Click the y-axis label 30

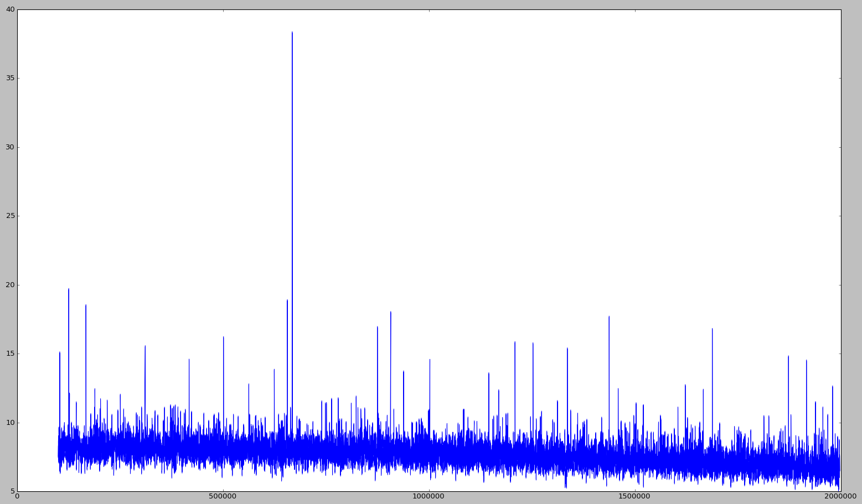(10, 147)
